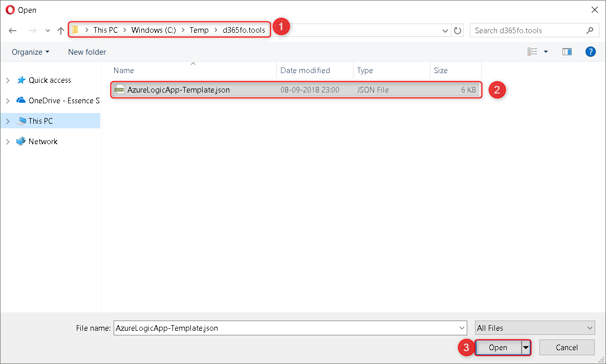The image size is (606, 364).
Task: Expand the address bar history dropdown
Action: pos(445,31)
